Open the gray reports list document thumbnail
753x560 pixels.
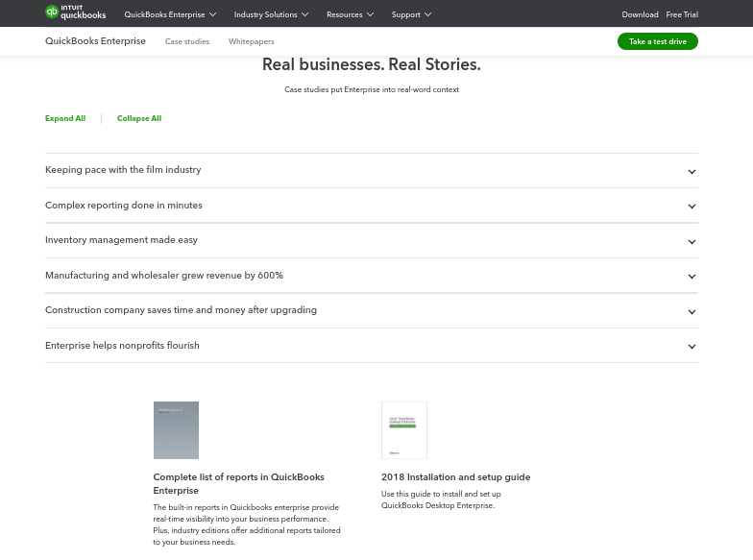tap(176, 430)
